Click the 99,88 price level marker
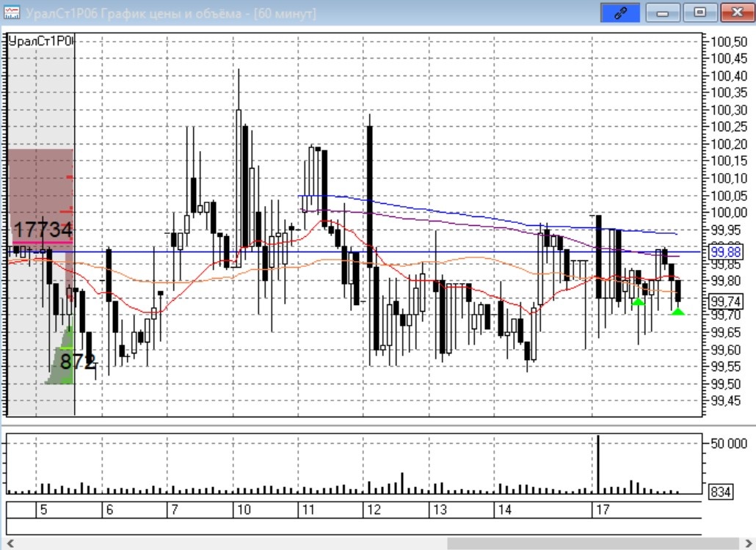The width and height of the screenshot is (756, 550). [726, 252]
